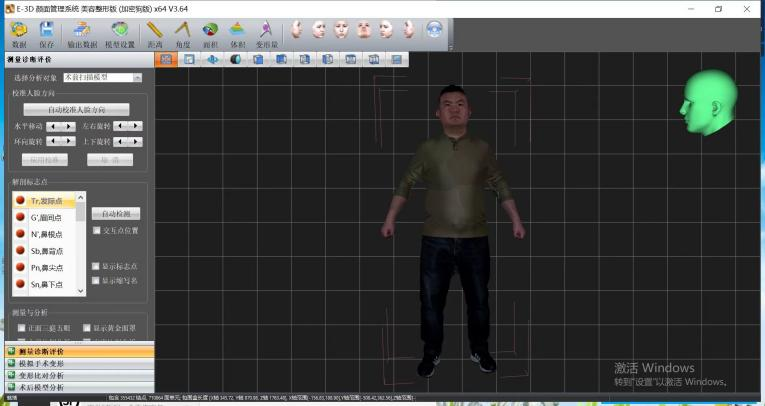This screenshot has height=406, width=765.
Task: Select the 变形量 deformation tool
Action: point(266,31)
